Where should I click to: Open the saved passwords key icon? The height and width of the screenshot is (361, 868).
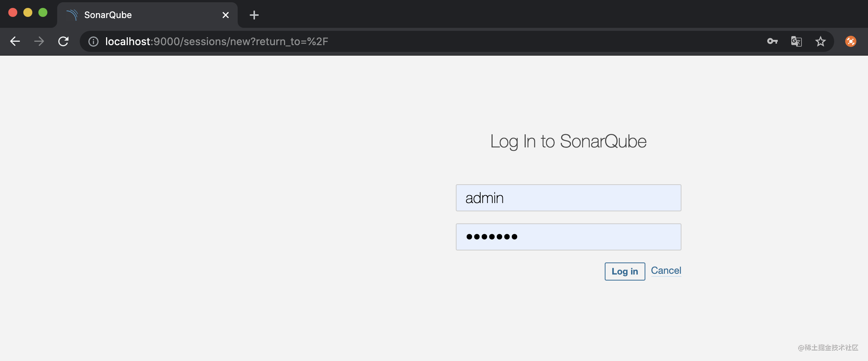point(772,41)
